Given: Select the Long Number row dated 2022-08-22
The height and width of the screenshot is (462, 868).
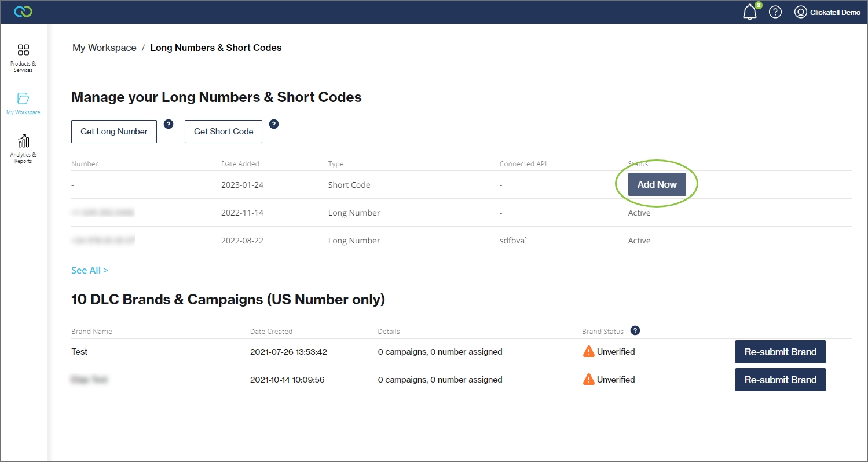Looking at the screenshot, I should click(x=353, y=241).
